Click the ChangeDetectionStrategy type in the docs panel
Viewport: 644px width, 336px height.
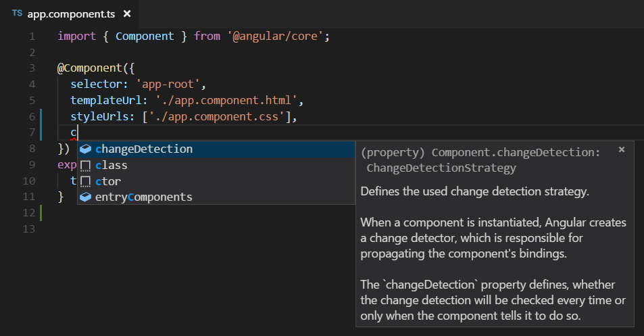(x=441, y=168)
